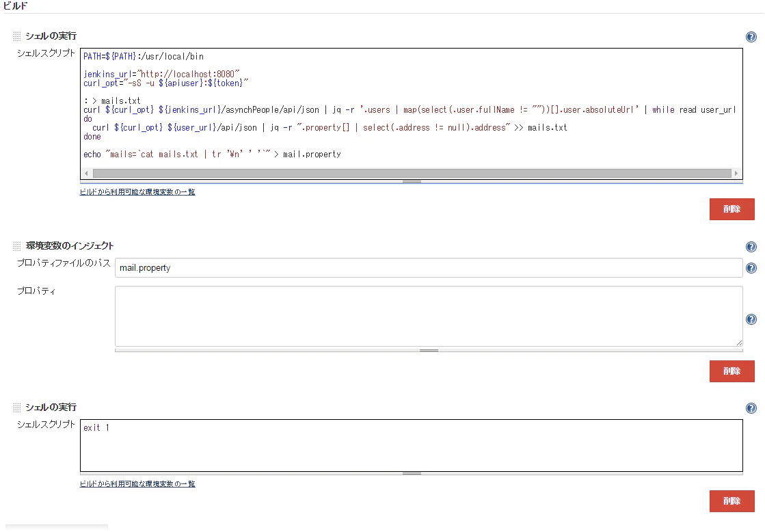This screenshot has width=765, height=532.
Task: Click the 'done' line in the script
Action: 92,136
